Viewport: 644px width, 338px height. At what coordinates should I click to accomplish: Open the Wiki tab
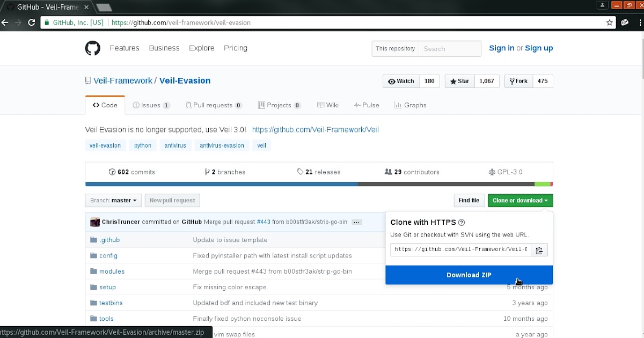[328, 105]
